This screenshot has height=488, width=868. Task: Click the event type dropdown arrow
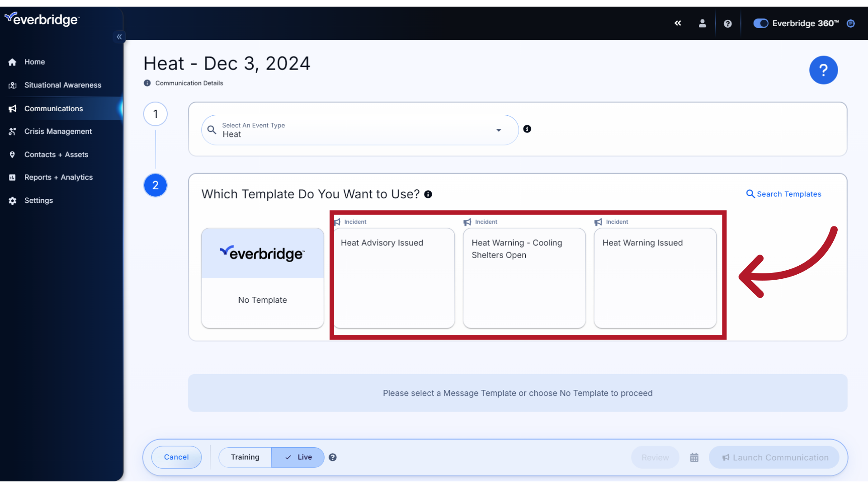[499, 130]
